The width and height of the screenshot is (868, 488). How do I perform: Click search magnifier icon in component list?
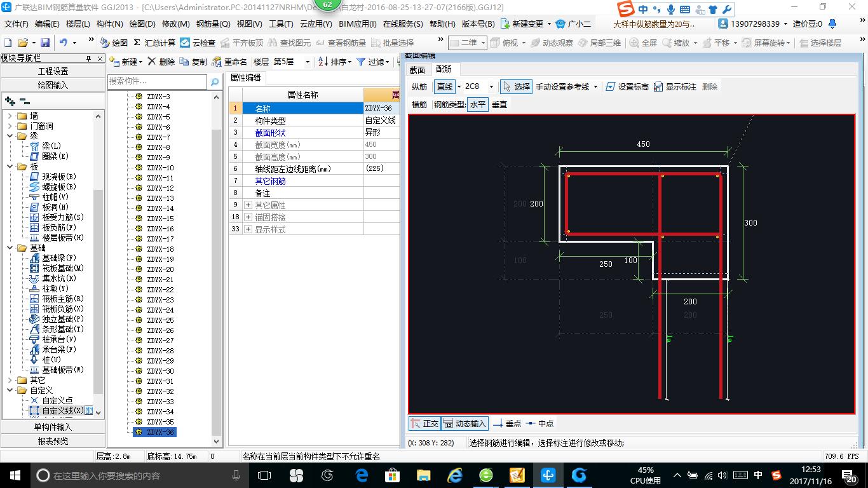(x=215, y=81)
